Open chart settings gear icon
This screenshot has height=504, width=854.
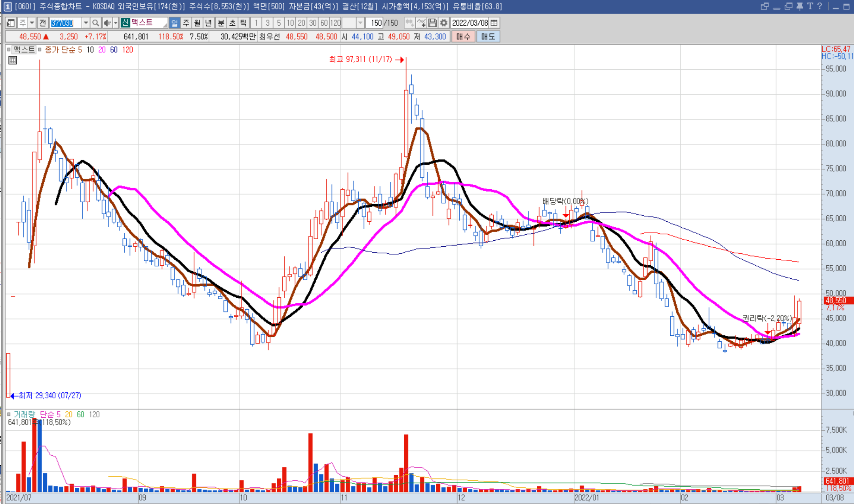(444, 23)
